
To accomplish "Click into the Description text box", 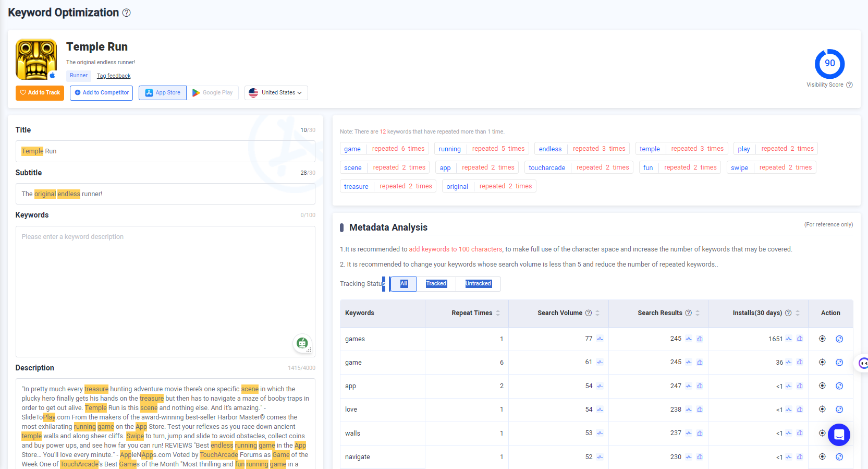I will click(165, 424).
